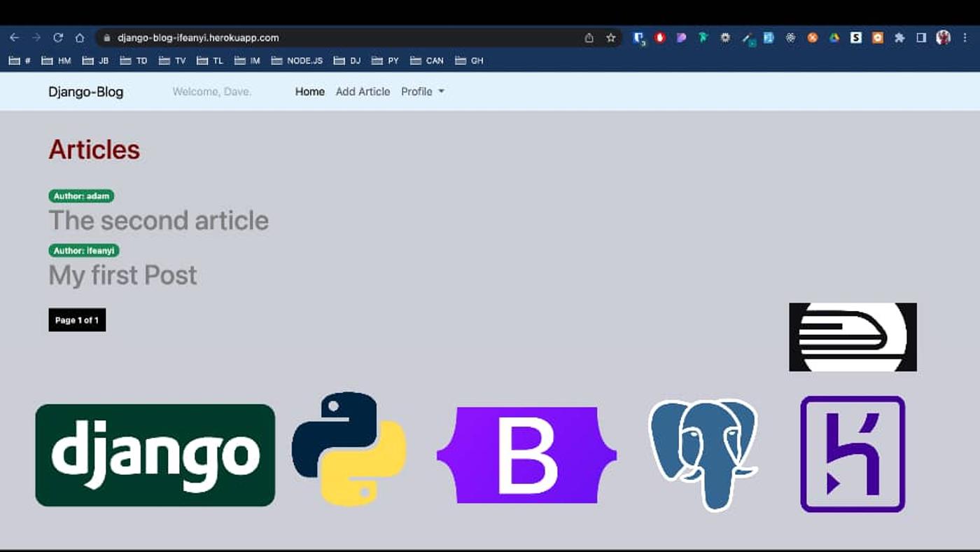Open the 'My first Post' article
The width and height of the screenshot is (980, 552).
[122, 275]
